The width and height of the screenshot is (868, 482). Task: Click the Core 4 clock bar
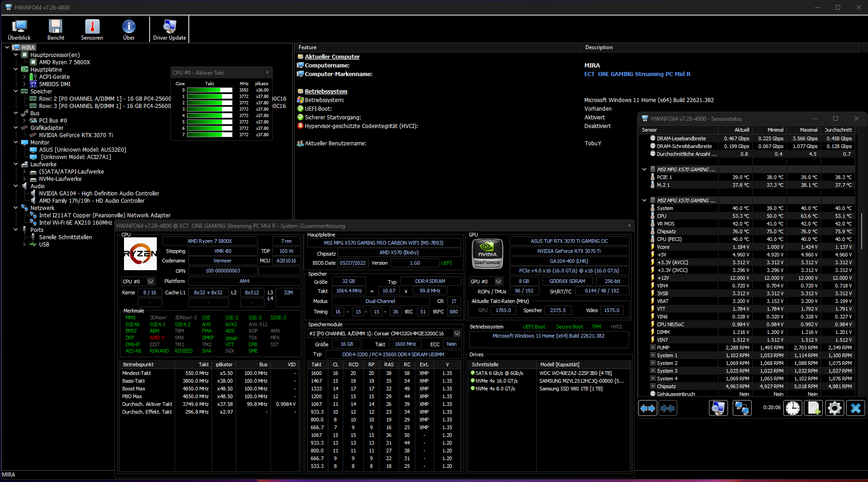coord(210,116)
